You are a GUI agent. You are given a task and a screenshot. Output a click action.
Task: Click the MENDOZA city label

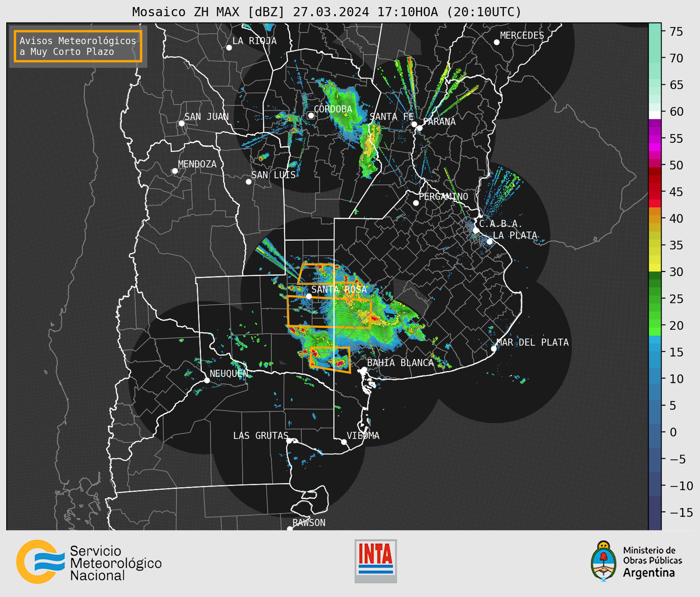[x=197, y=164]
